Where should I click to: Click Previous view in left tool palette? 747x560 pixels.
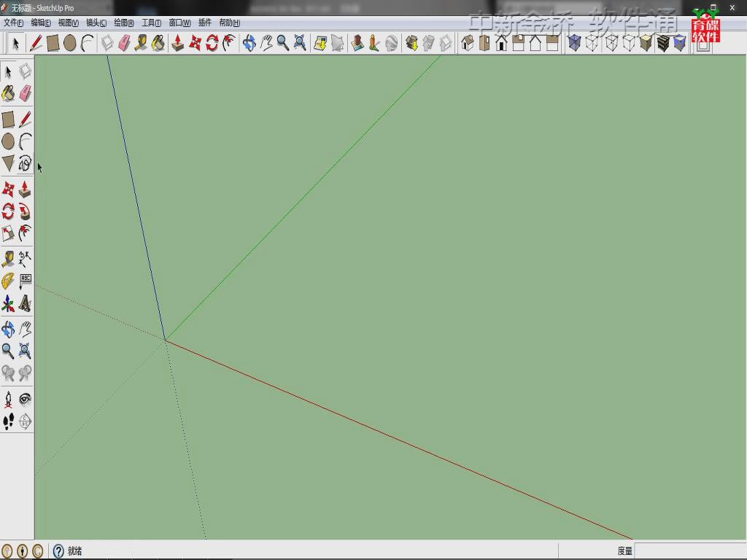pos(8,373)
